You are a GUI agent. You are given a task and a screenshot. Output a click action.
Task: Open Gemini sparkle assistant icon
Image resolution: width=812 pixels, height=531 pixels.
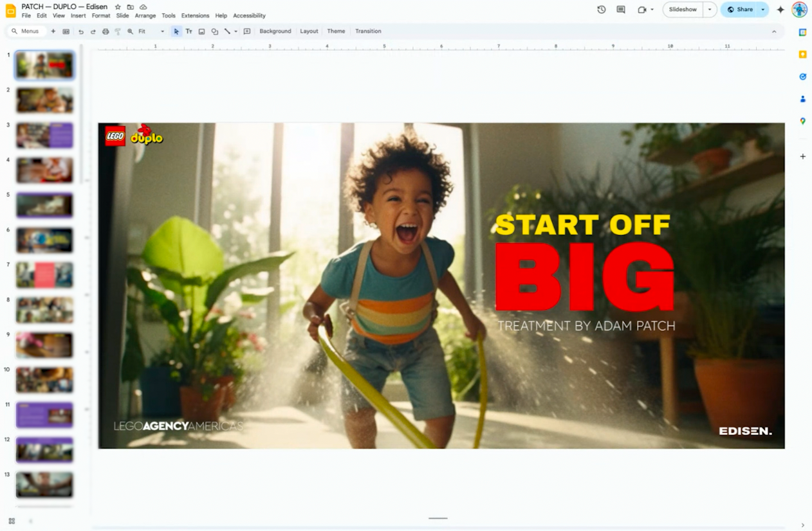[780, 10]
